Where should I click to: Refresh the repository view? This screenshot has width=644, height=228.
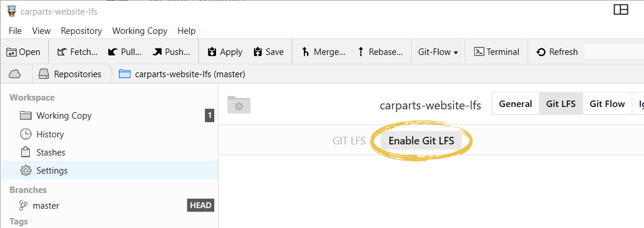point(557,52)
